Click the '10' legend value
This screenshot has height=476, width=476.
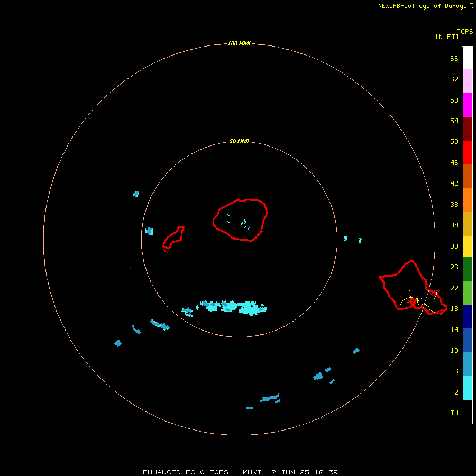[454, 351]
